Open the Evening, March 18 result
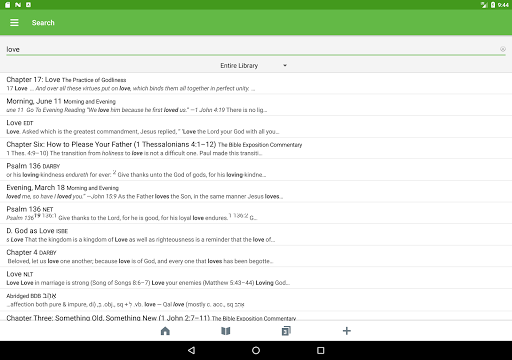Screen dimensions: 512x360 (256, 192)
